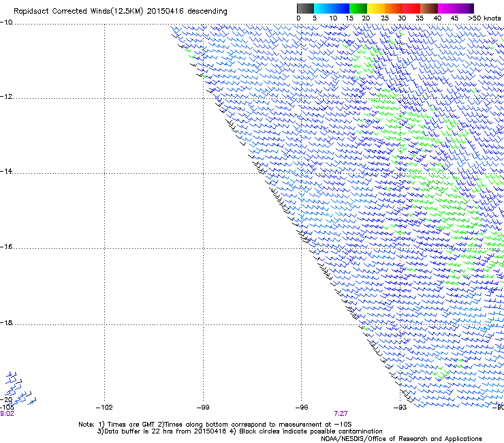
Task: Click the magenta 40–45 knots legend color segment
Action: (447, 8)
